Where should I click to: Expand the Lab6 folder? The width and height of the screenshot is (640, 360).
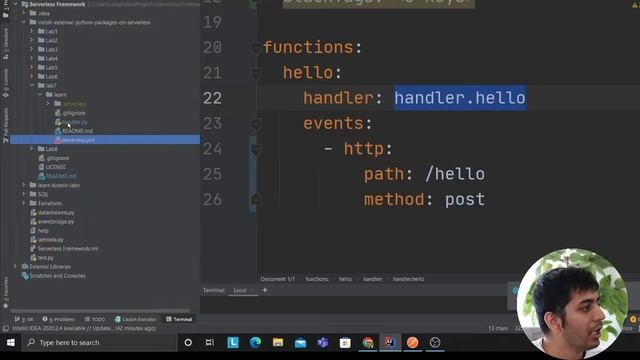click(x=31, y=76)
